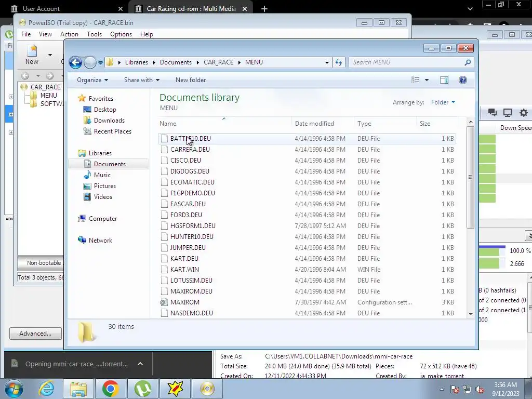
Task: Select file KART.WIN
Action: (307, 270)
